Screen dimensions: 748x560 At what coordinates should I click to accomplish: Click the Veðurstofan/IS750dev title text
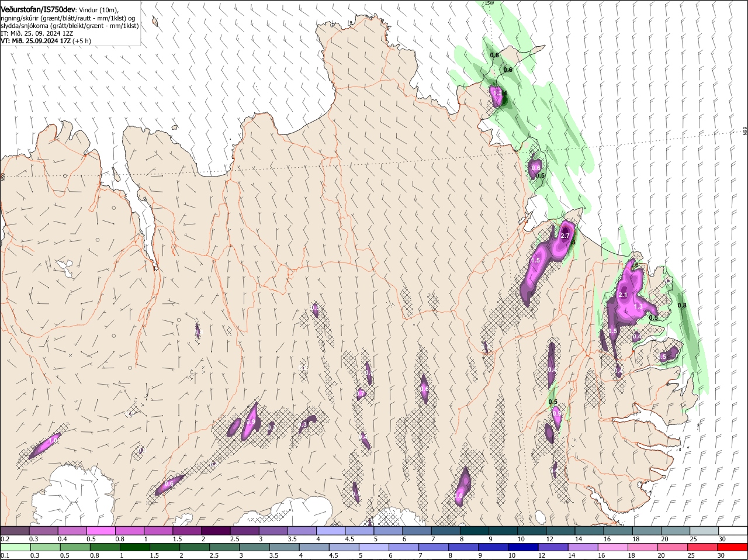(x=38, y=10)
